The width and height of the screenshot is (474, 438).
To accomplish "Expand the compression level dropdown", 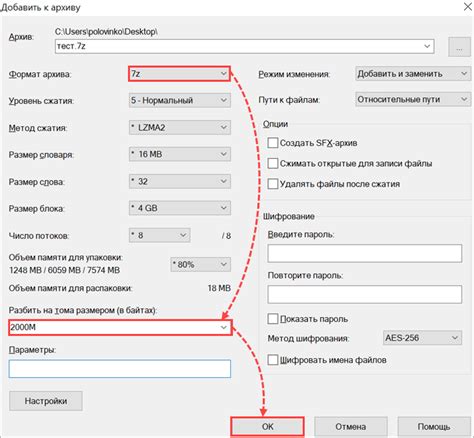I will point(179,100).
